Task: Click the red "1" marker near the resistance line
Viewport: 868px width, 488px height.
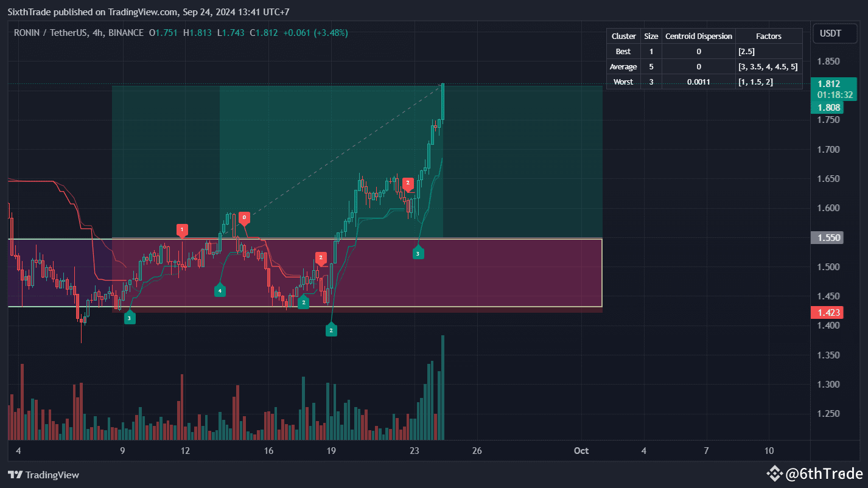Action: 181,230
